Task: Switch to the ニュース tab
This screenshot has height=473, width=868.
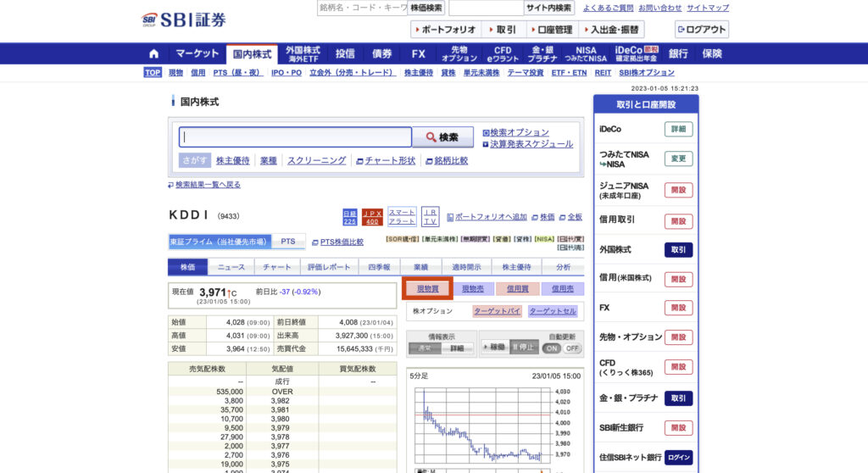Action: pos(231,267)
